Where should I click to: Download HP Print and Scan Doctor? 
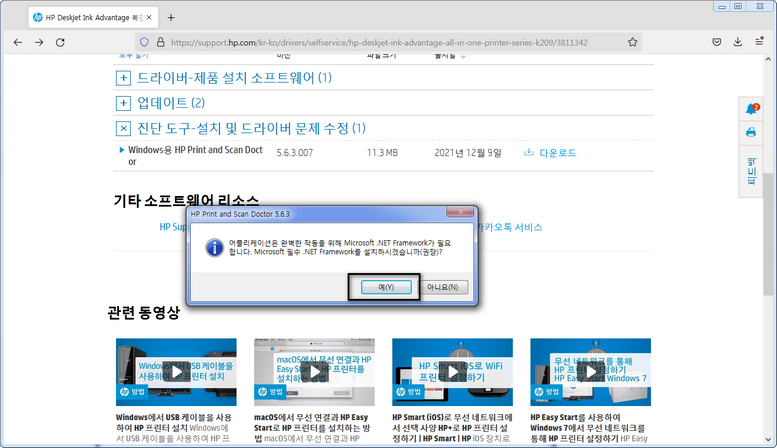(x=551, y=153)
